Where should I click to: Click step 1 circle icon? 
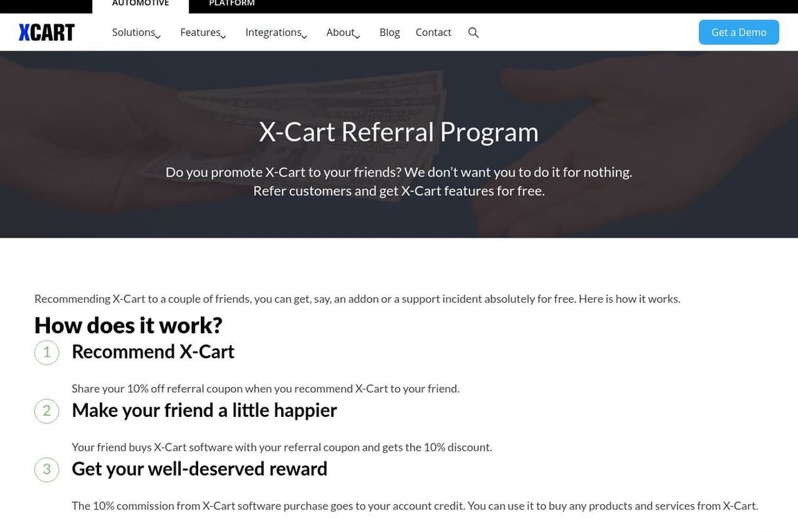tap(47, 353)
